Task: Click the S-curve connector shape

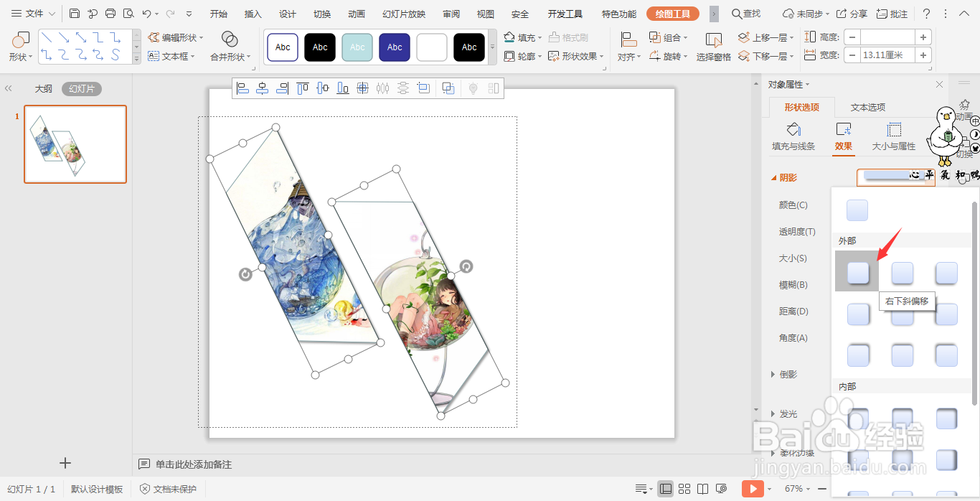Action: [x=115, y=55]
